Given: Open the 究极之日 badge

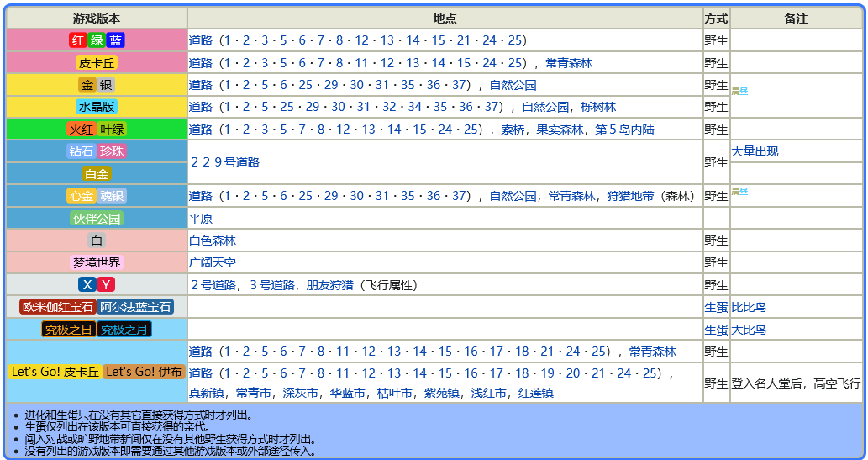Looking at the screenshot, I should tap(69, 329).
